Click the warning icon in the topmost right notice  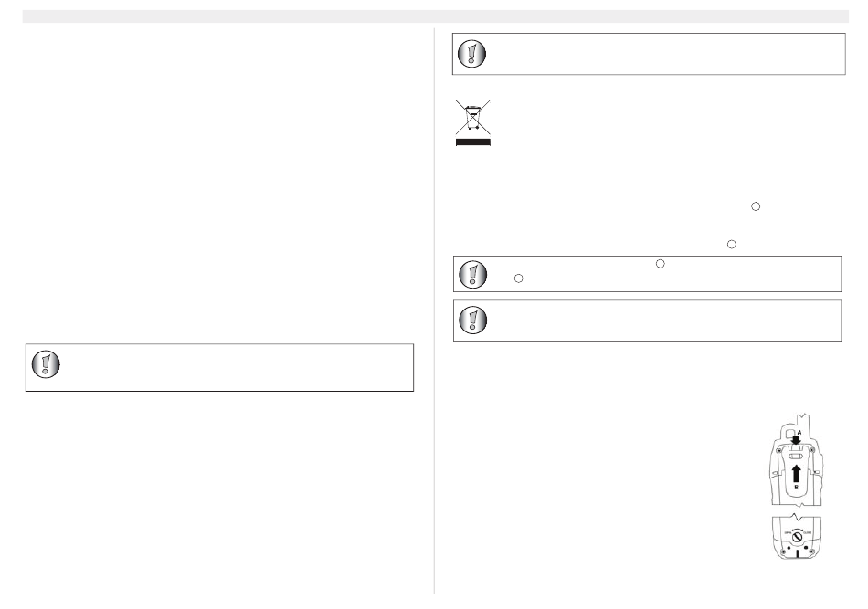pyautogui.click(x=472, y=54)
